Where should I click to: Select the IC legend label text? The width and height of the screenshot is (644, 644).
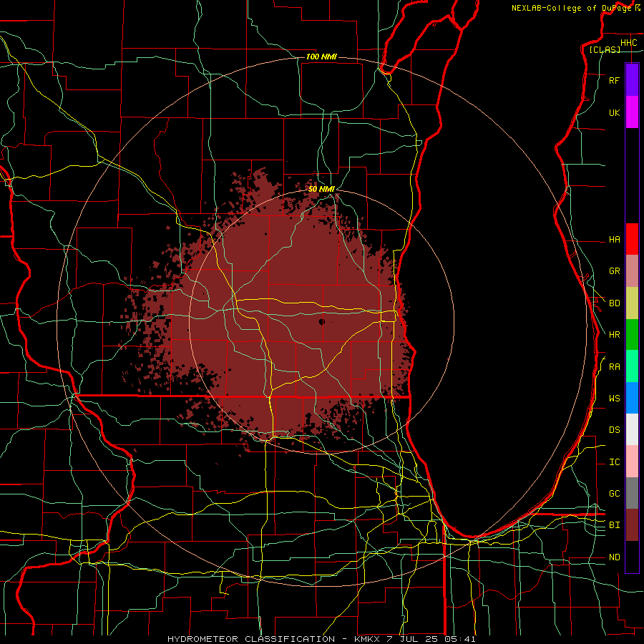[614, 462]
